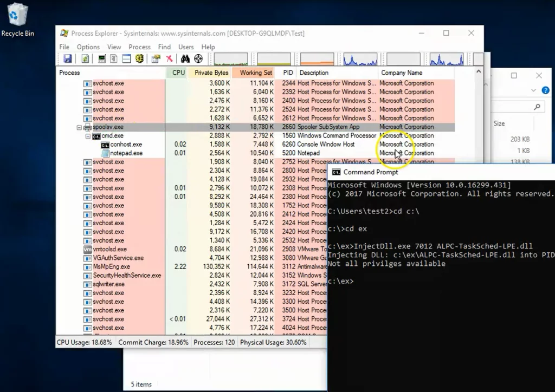Click the conhost.exe process icon

tap(105, 145)
